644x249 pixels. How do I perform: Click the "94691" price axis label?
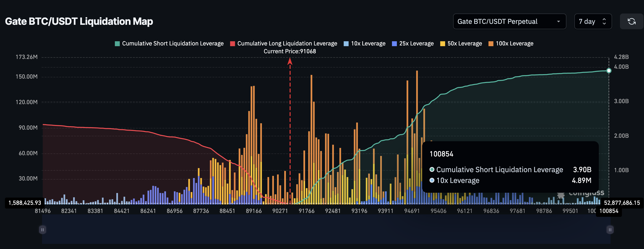pyautogui.click(x=412, y=211)
